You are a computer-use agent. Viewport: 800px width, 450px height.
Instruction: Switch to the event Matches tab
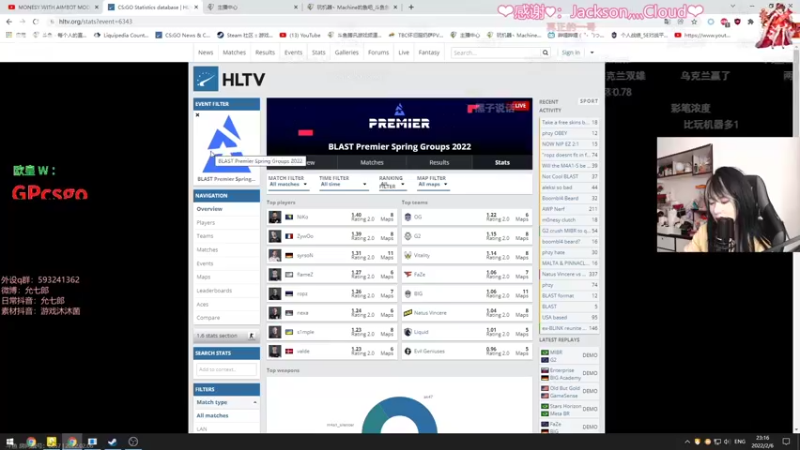(x=372, y=162)
